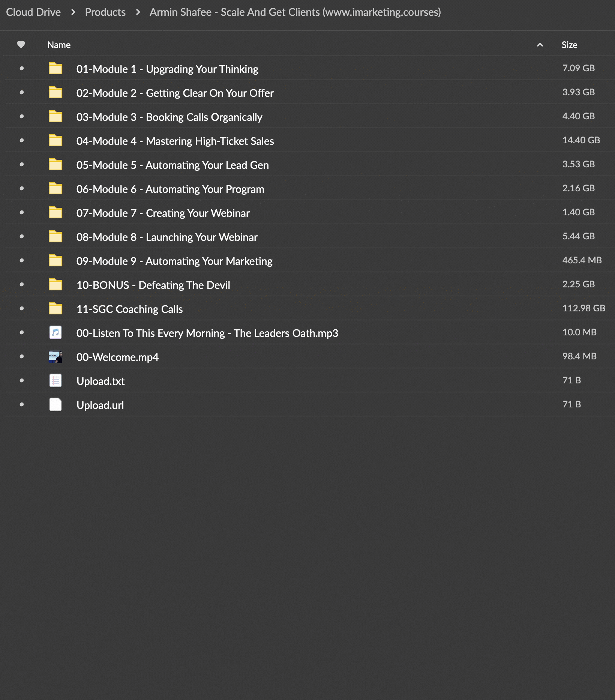Open 11-SGC Coaching Calls folder name
This screenshot has height=700, width=615.
(129, 309)
